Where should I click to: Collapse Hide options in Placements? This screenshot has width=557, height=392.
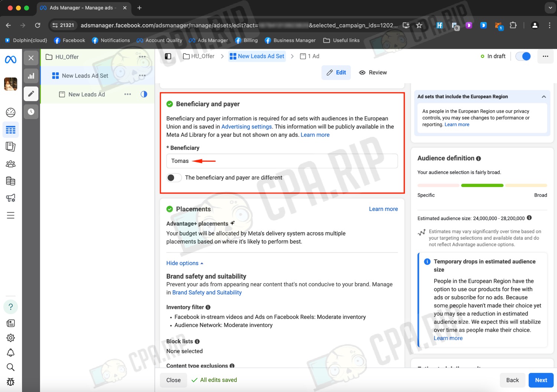point(185,263)
